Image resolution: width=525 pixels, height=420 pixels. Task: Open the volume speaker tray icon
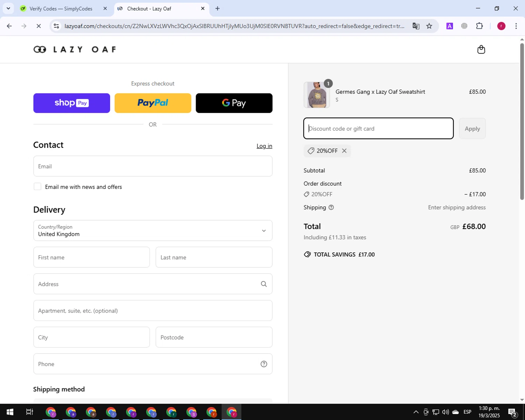[445, 412]
